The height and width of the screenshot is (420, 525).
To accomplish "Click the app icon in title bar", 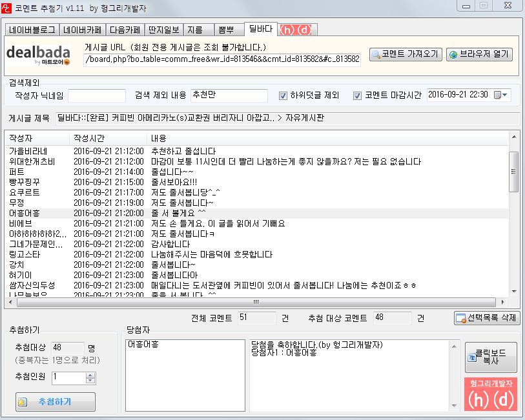I will click(8, 6).
